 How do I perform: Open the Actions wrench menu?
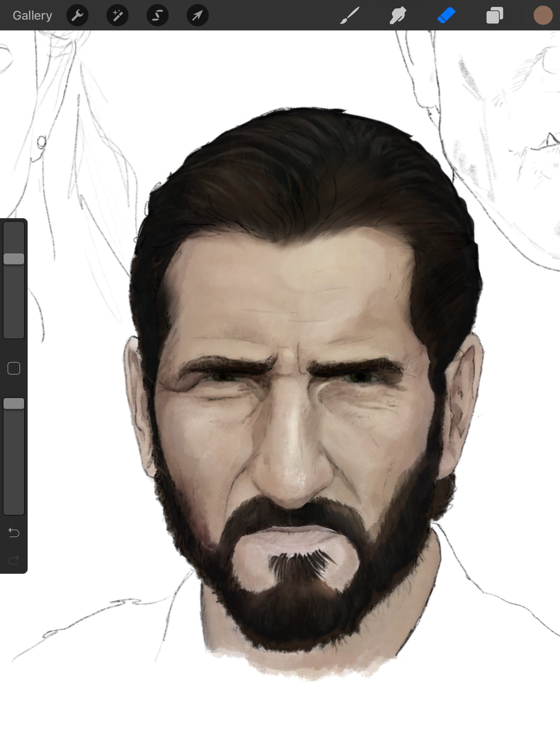coord(77,15)
